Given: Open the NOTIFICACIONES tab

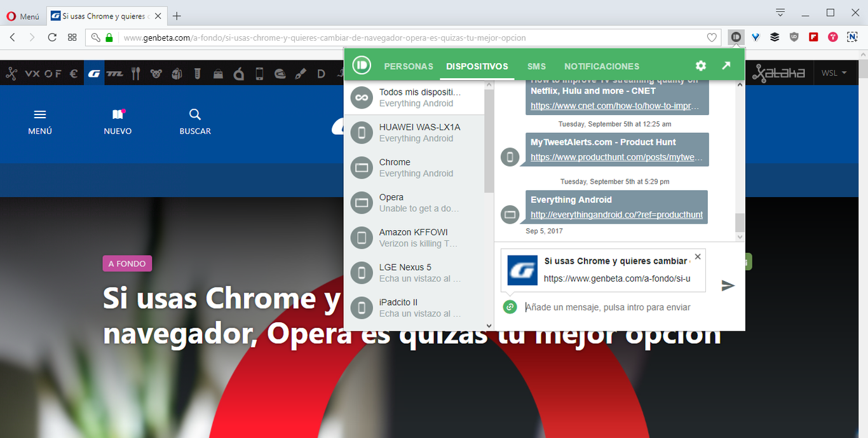Looking at the screenshot, I should (601, 65).
